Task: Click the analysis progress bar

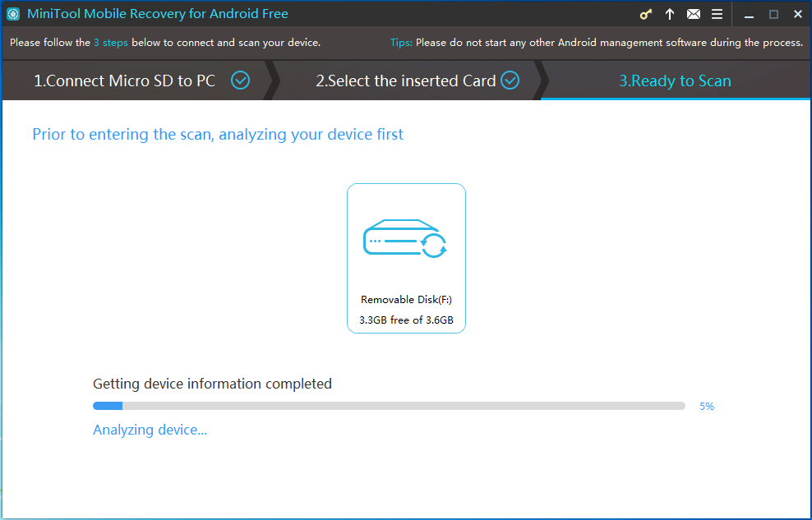Action: pos(387,405)
